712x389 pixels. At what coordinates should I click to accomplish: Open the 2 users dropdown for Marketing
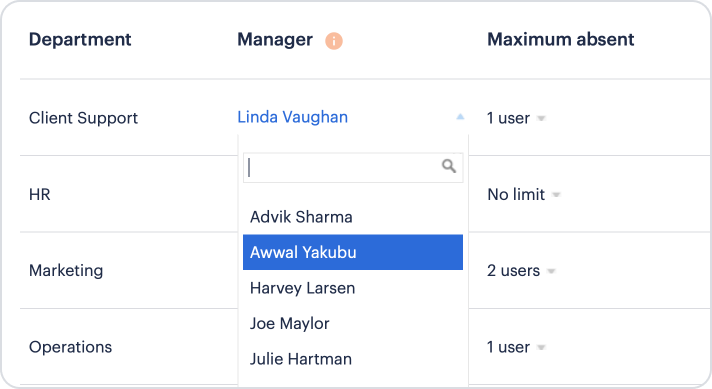[551, 271]
